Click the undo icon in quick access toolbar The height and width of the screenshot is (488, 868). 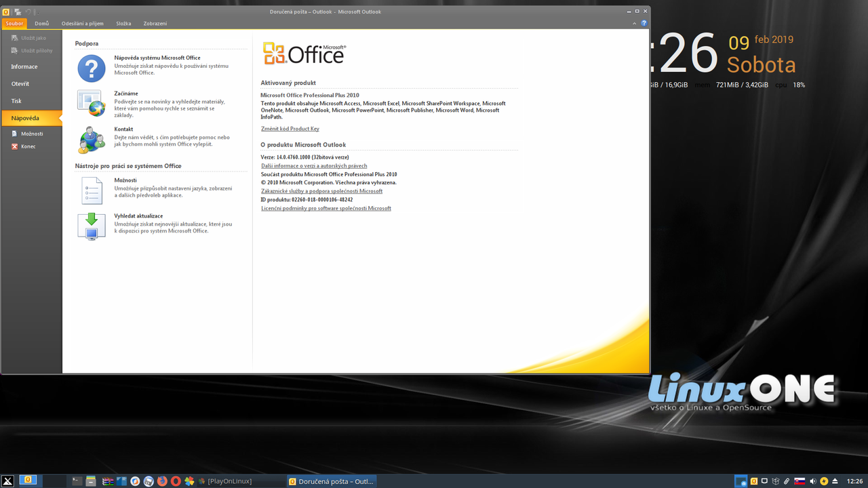pos(28,12)
